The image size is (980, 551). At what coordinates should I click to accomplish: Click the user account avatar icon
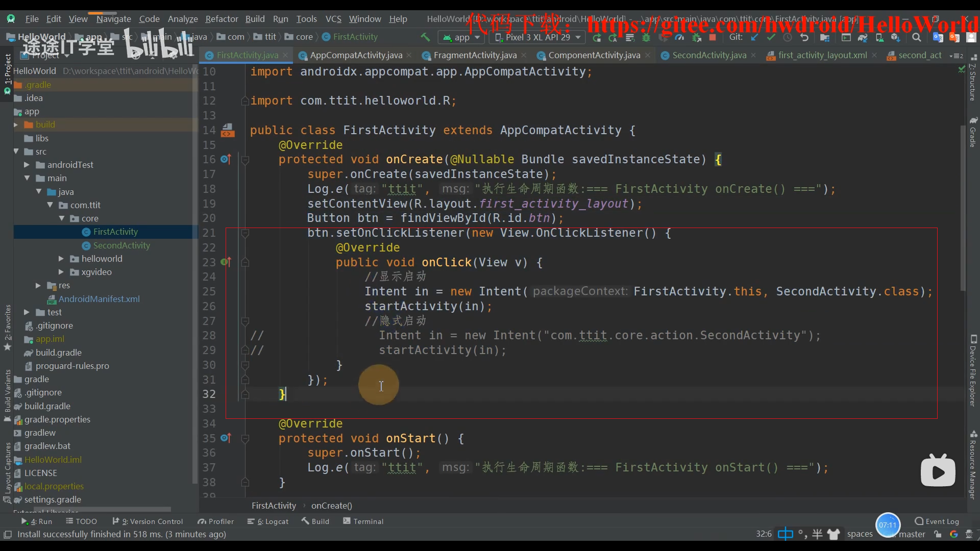971,37
